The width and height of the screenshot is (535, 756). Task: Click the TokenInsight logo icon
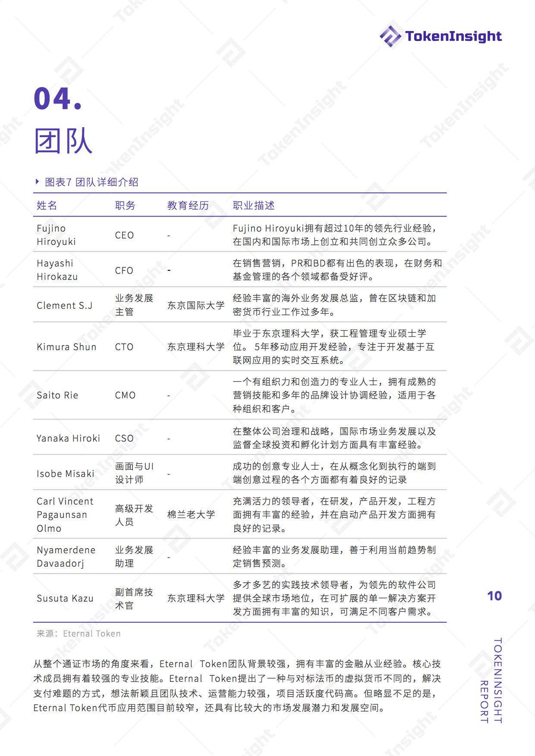[x=390, y=36]
